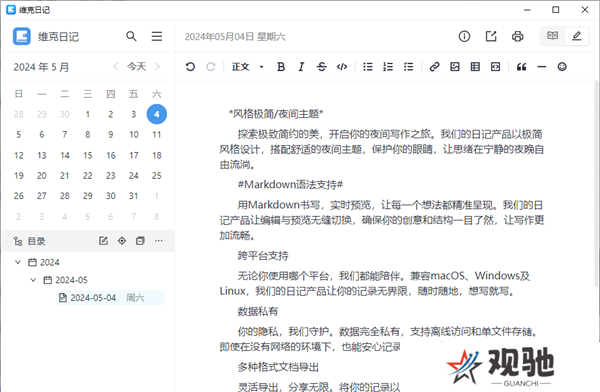Click the 2024 年 5 月 month label
Image resolution: width=600 pixels, height=392 pixels.
click(x=41, y=67)
